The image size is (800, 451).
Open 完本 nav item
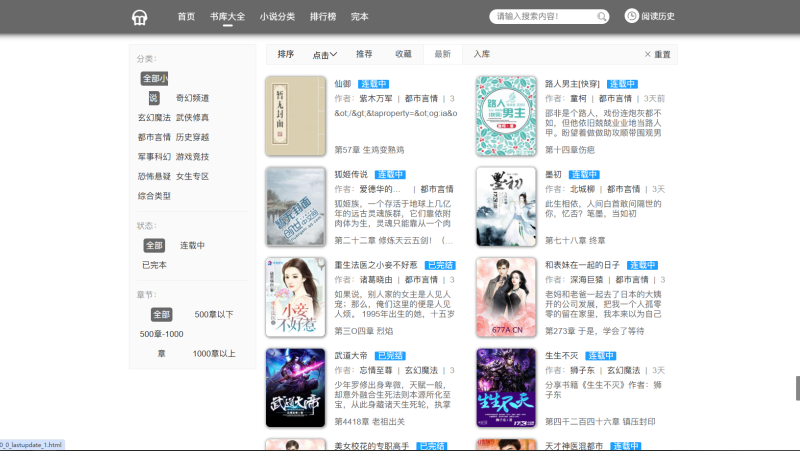tap(360, 16)
